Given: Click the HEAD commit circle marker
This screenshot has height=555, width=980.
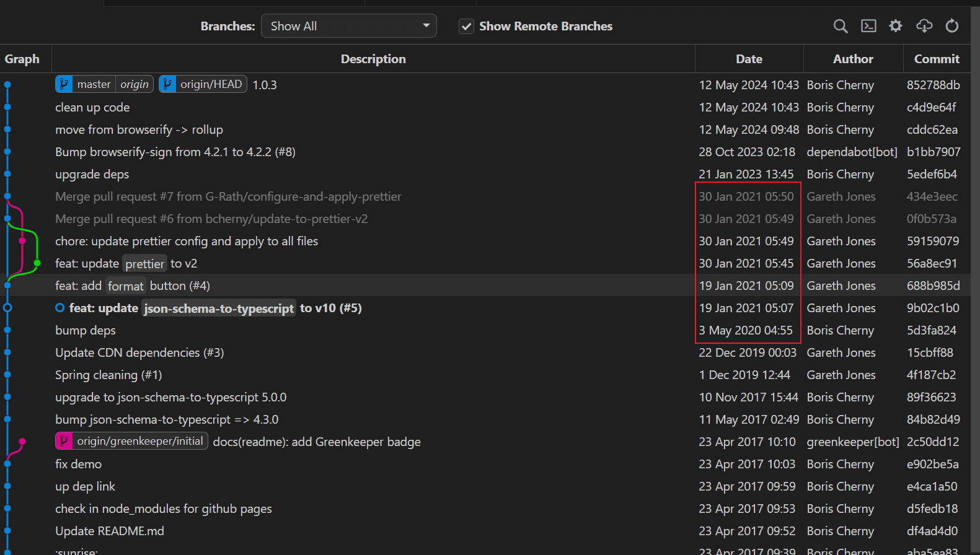Looking at the screenshot, I should tap(7, 308).
